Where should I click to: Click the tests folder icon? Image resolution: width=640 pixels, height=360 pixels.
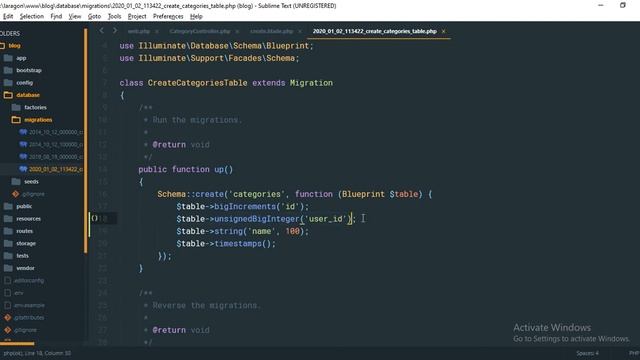pos(8,256)
